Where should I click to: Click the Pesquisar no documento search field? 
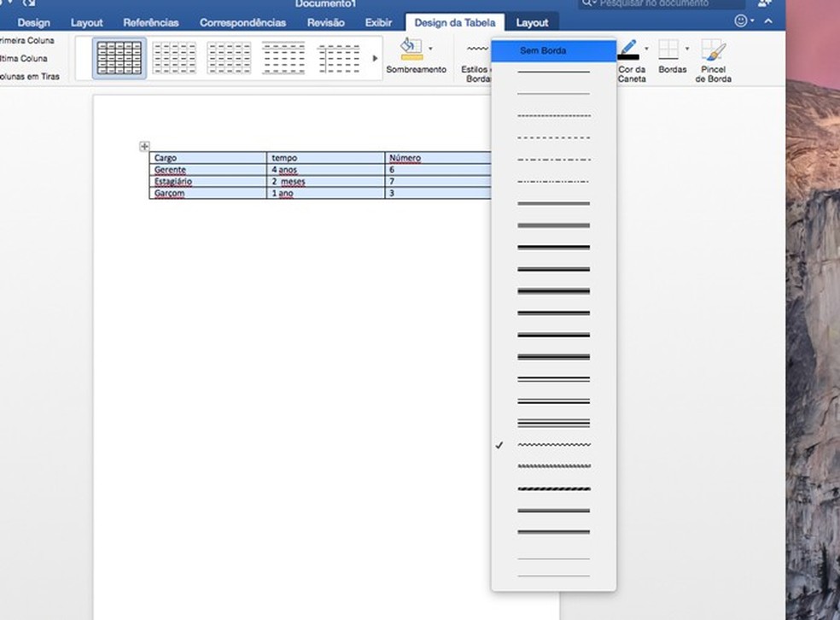(x=662, y=3)
